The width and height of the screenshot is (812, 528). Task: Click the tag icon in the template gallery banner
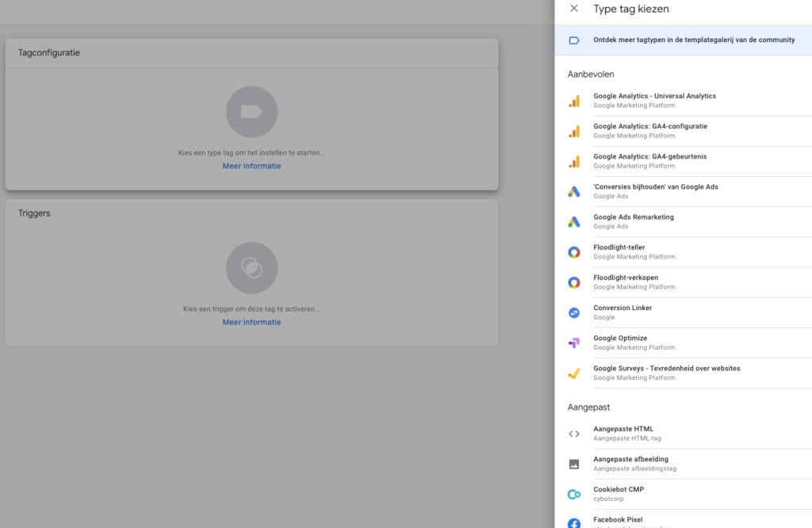click(x=574, y=40)
